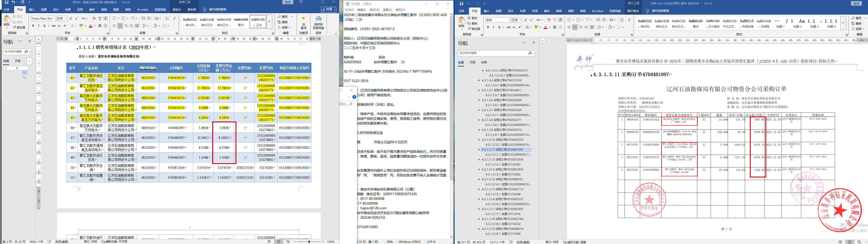Justify text in left Word window
This screenshot has height=244, width=868.
point(131,26)
